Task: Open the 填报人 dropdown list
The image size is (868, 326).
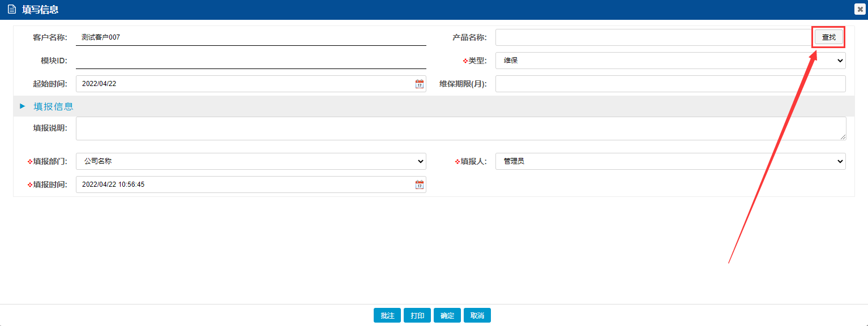Action: 670,161
